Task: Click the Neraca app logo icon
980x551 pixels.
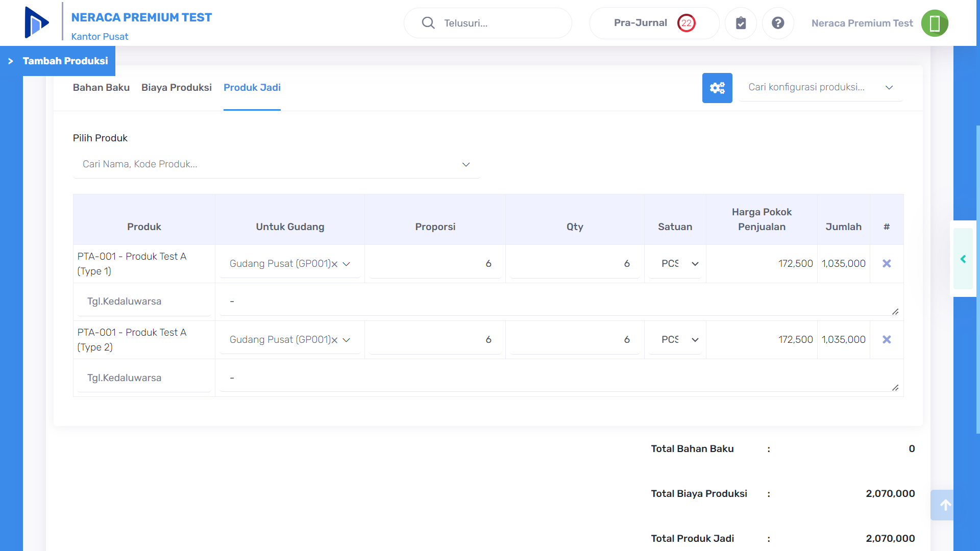Action: pyautogui.click(x=37, y=22)
